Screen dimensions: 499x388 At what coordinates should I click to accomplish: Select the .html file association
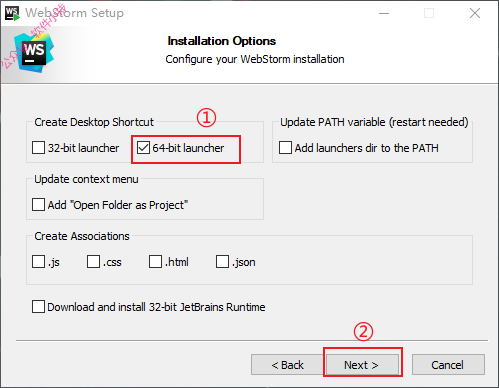click(155, 262)
